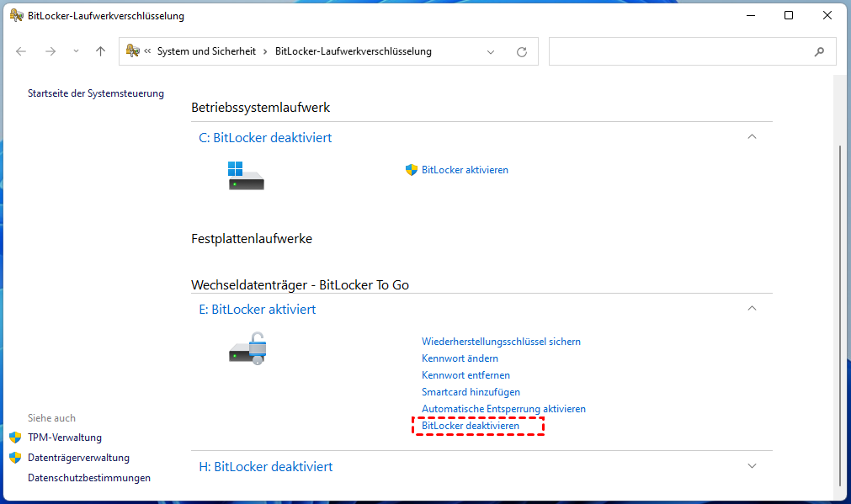851x504 pixels.
Task: Open Datenträgerverwaltung
Action: point(78,458)
